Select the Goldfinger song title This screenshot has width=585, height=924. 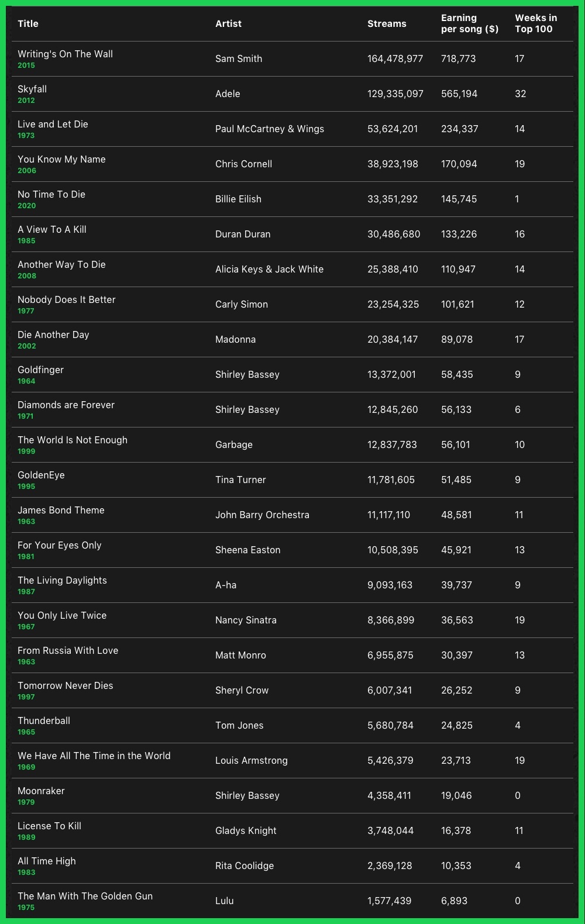[40, 370]
